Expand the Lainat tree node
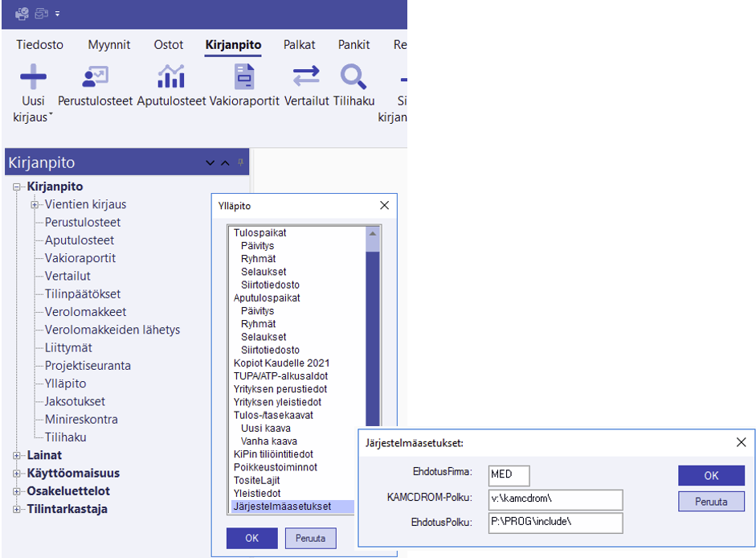 click(x=16, y=456)
